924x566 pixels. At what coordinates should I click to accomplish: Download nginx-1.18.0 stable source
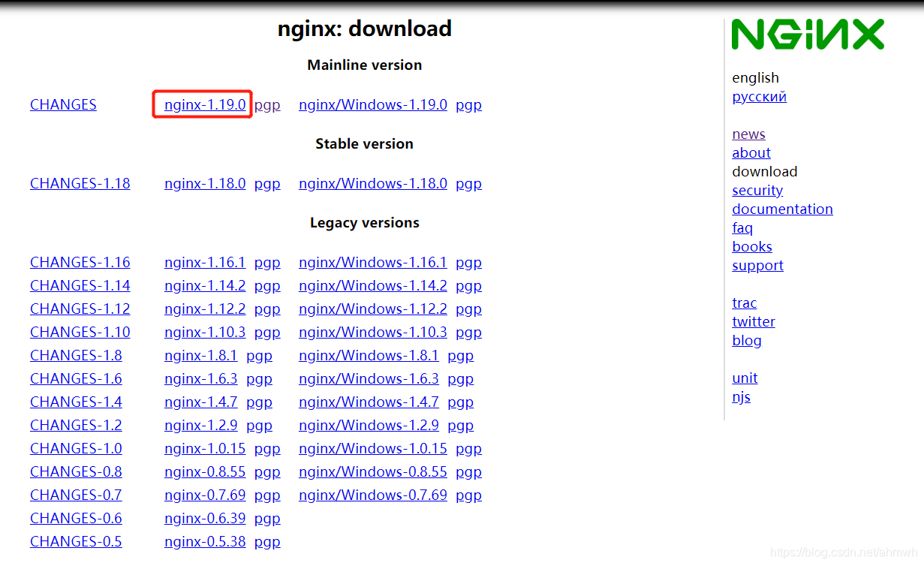tap(205, 184)
